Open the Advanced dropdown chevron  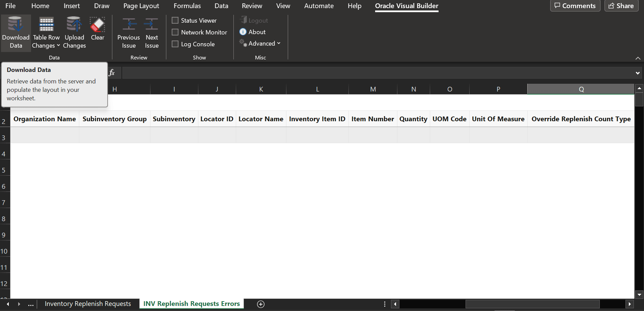[279, 43]
